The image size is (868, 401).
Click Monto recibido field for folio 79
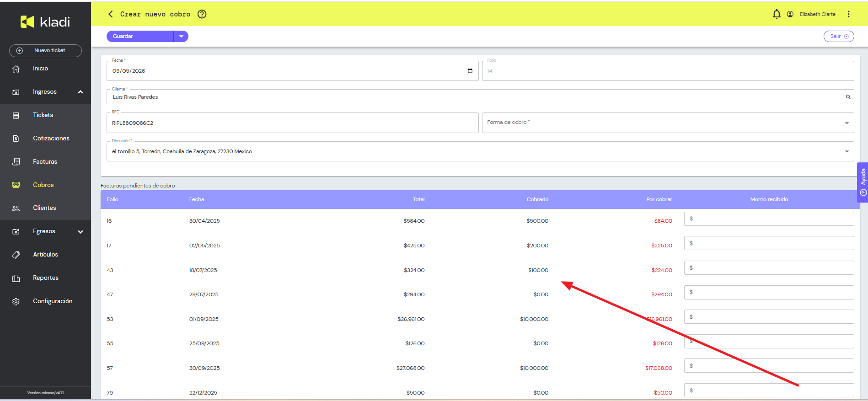coord(769,390)
